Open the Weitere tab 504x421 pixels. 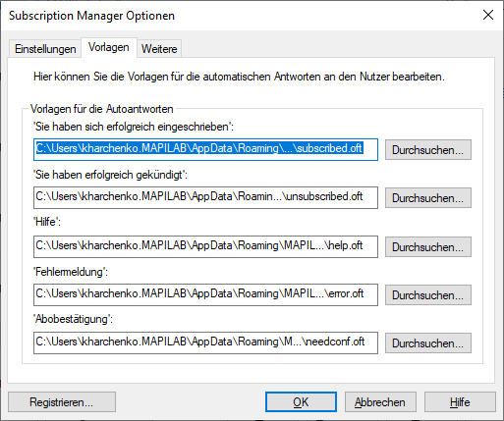[159, 49]
